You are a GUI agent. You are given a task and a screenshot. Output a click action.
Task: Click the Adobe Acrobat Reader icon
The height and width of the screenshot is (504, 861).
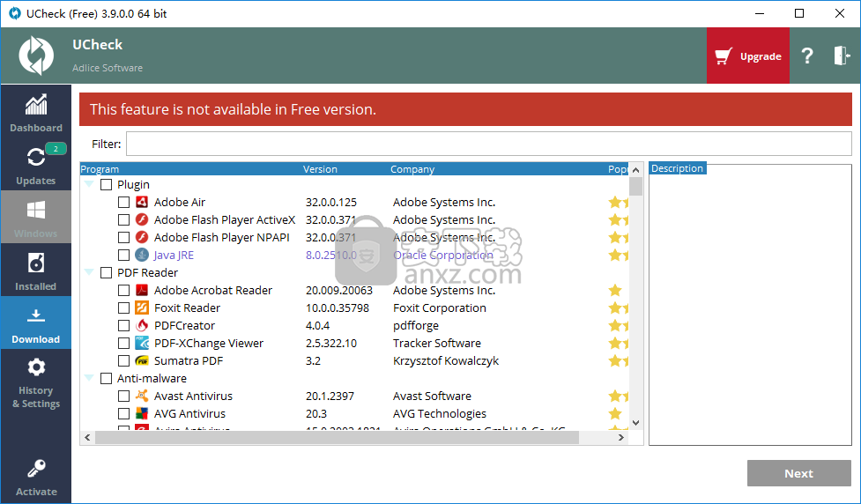[x=142, y=290]
